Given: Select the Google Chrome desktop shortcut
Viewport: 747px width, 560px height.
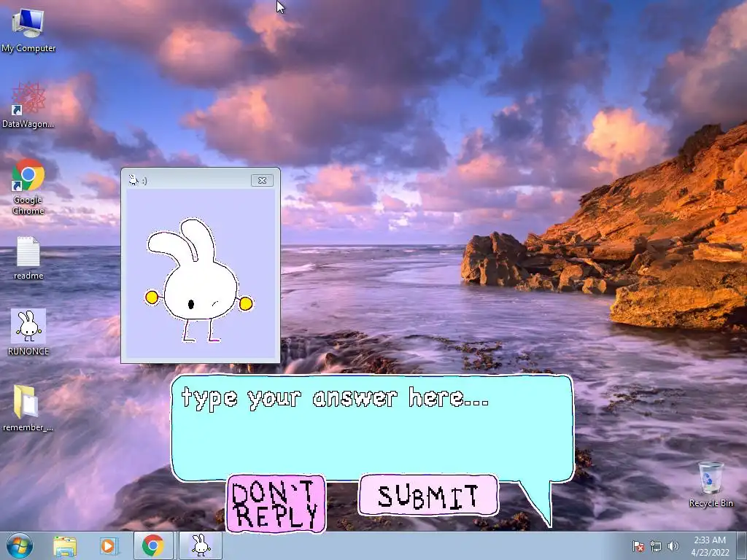Looking at the screenshot, I should click(28, 187).
